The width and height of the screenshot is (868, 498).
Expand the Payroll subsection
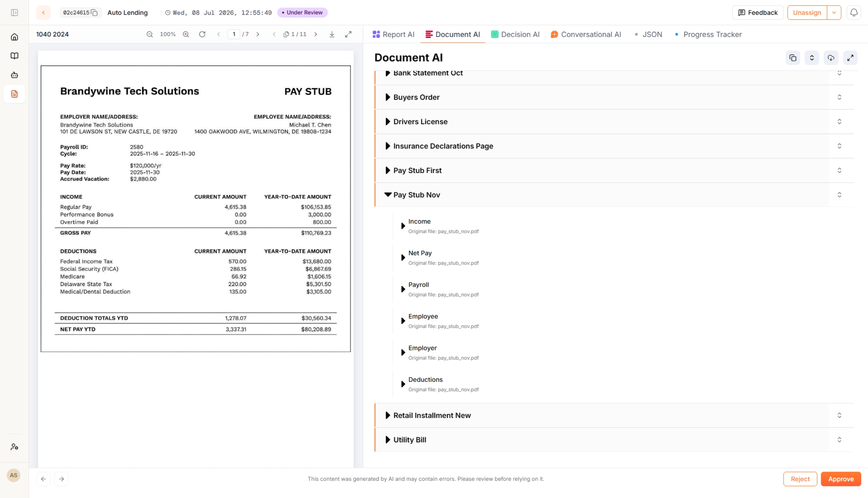point(403,289)
